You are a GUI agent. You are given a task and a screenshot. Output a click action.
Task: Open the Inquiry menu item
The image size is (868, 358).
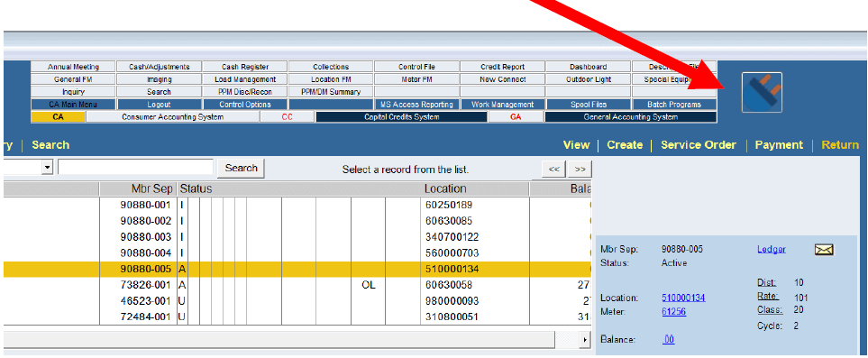point(73,92)
